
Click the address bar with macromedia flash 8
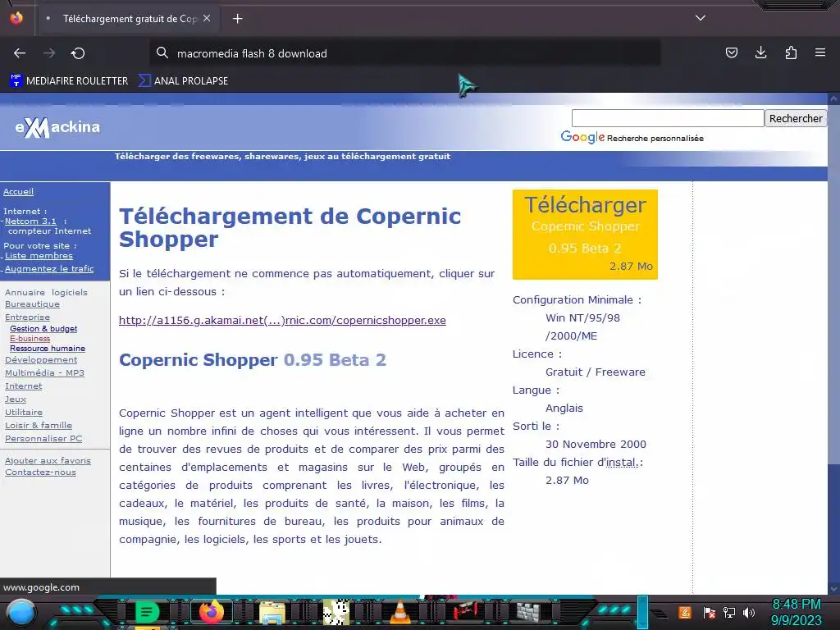[404, 53]
